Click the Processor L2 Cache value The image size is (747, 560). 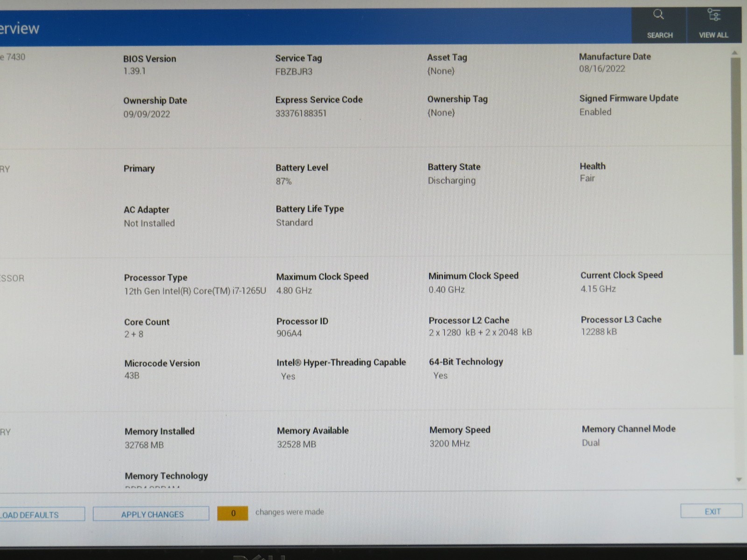click(x=480, y=333)
